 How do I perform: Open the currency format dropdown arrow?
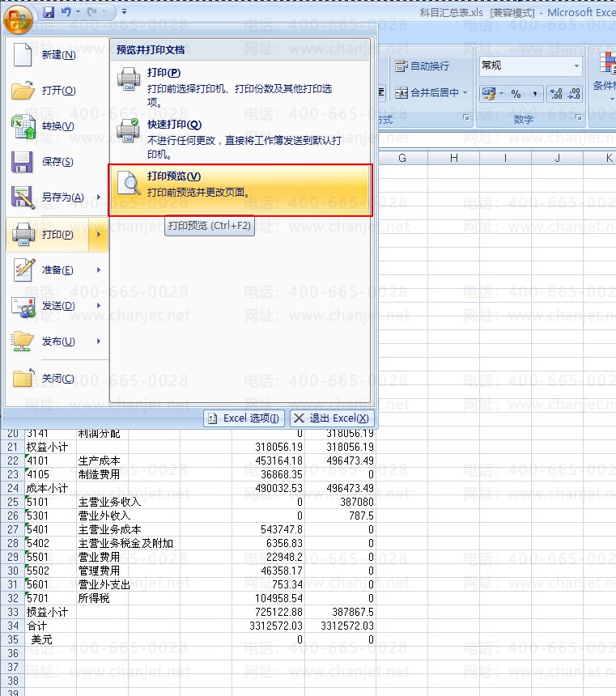(x=501, y=94)
